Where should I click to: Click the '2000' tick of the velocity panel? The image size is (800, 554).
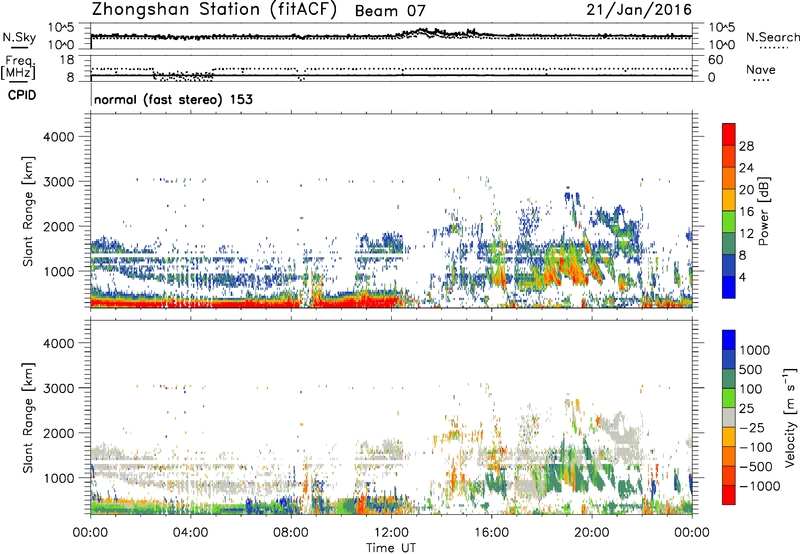point(58,433)
